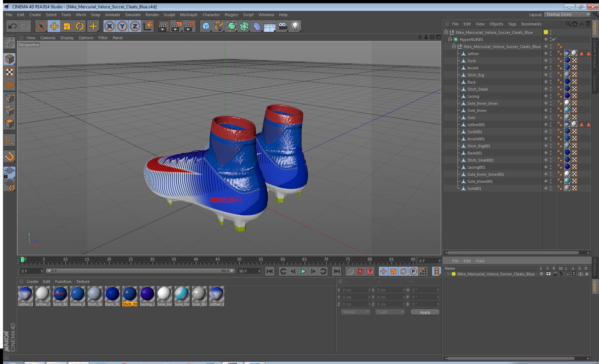Click autokeying button

coord(360,271)
